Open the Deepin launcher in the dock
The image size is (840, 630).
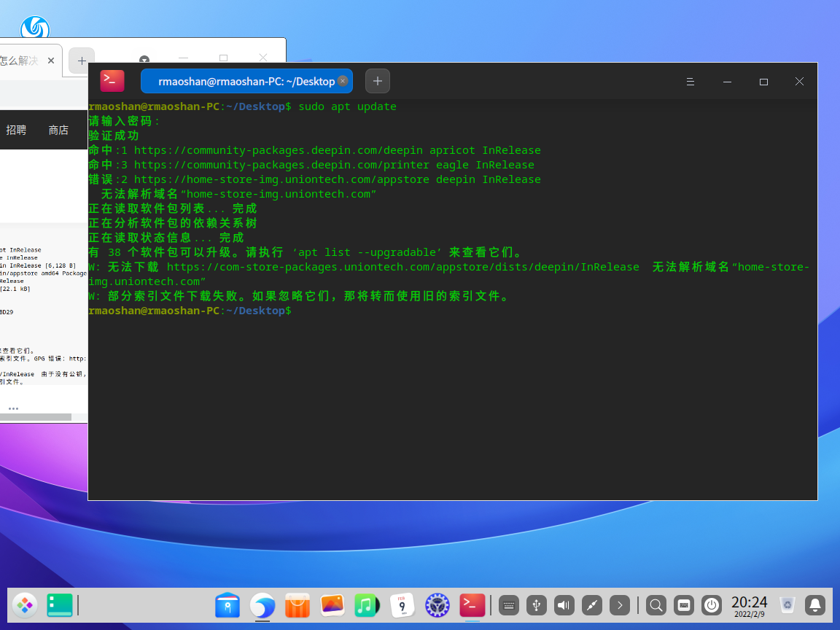[x=26, y=604]
